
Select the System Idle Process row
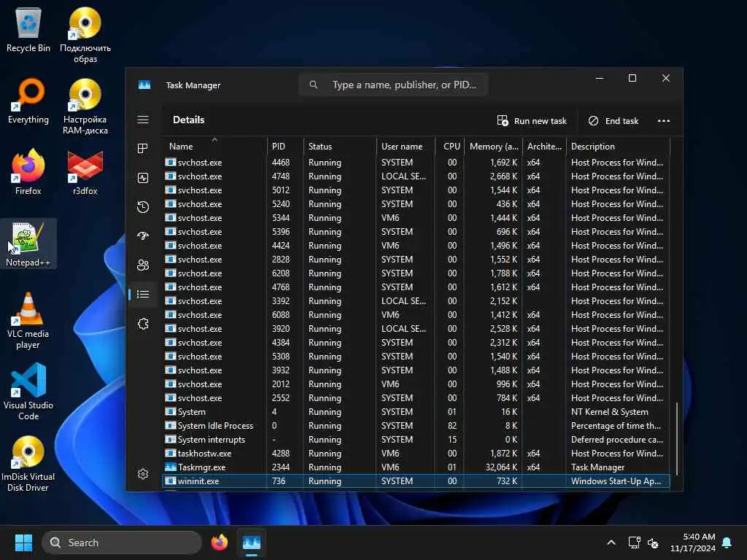(x=416, y=426)
